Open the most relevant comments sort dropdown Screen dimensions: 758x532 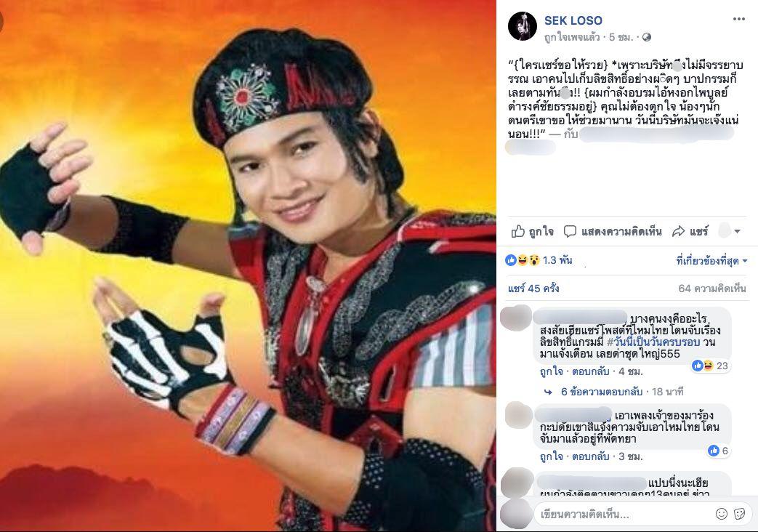pos(711,261)
